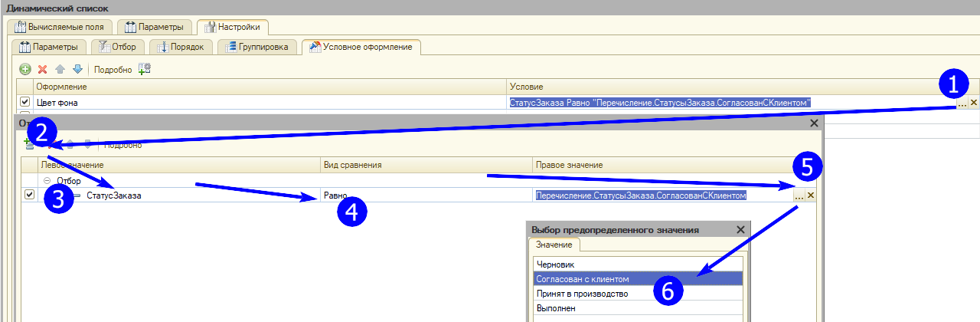The height and width of the screenshot is (322, 980).
Task: Click the Подробно button in top toolbar
Action: (x=113, y=70)
